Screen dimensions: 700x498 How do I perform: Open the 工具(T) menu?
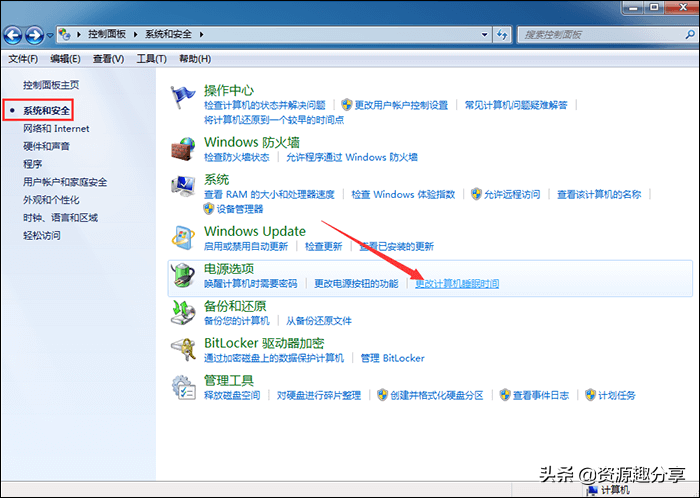click(152, 59)
